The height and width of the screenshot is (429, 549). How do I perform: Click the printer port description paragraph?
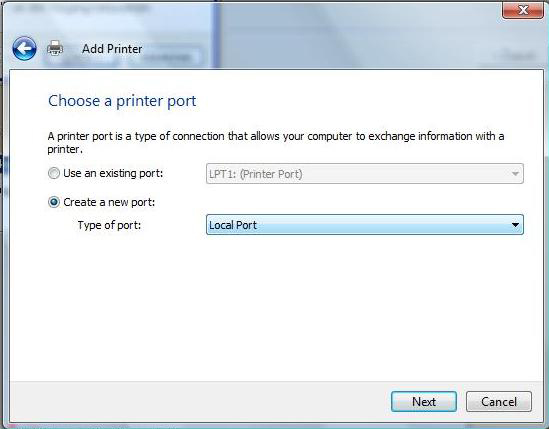[276, 143]
